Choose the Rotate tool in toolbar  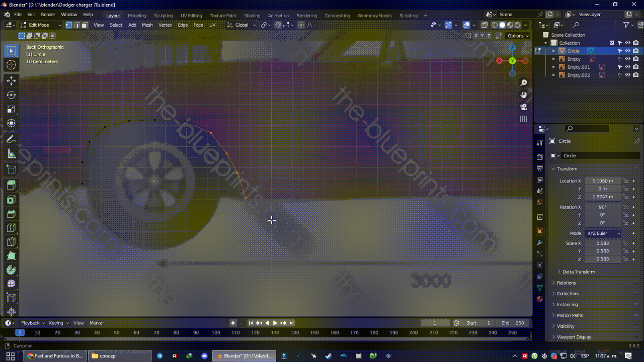click(x=11, y=95)
